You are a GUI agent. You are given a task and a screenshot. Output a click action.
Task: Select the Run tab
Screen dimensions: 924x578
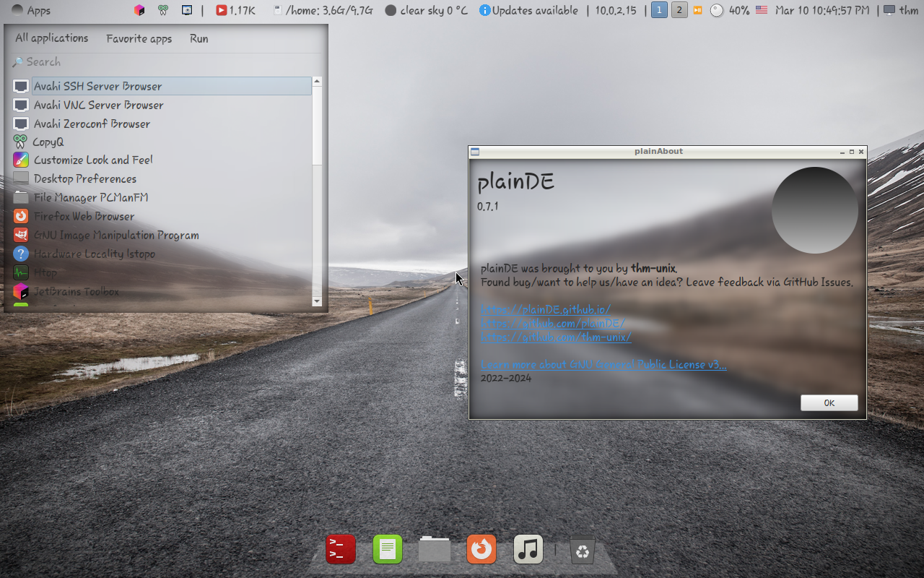click(199, 39)
